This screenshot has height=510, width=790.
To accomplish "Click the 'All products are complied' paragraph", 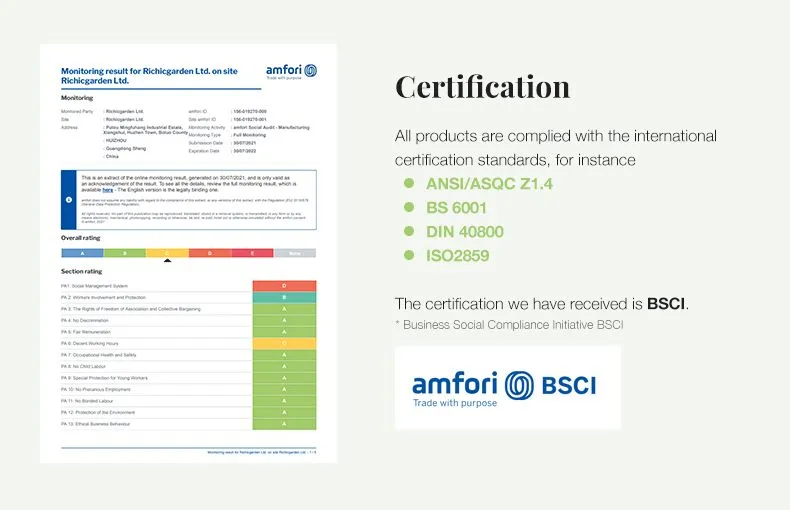I will 556,148.
